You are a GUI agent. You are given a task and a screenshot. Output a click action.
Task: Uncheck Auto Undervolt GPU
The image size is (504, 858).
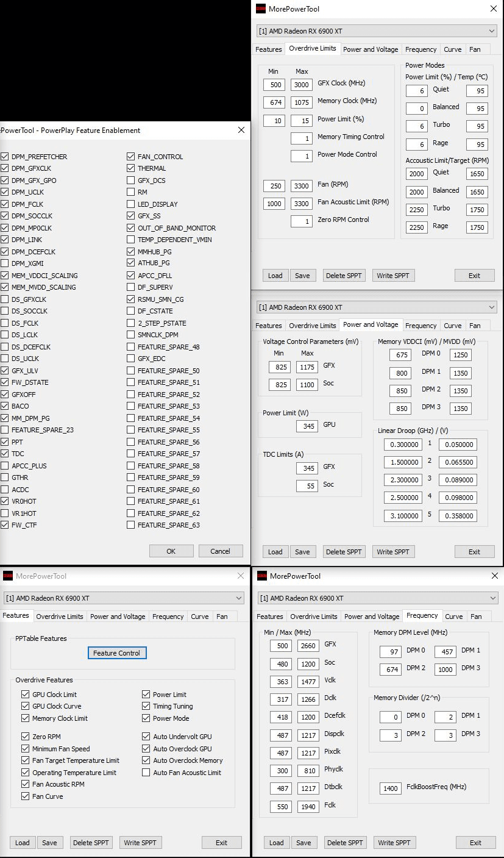pos(146,737)
